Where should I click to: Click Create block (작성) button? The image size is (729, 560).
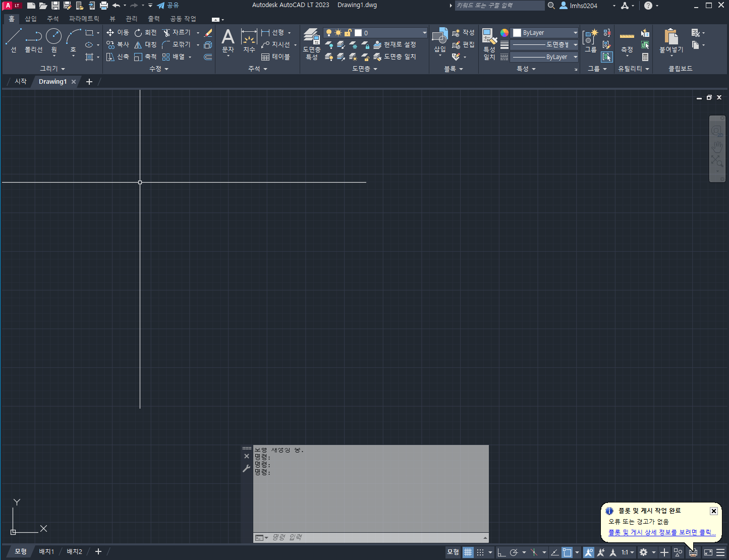463,33
